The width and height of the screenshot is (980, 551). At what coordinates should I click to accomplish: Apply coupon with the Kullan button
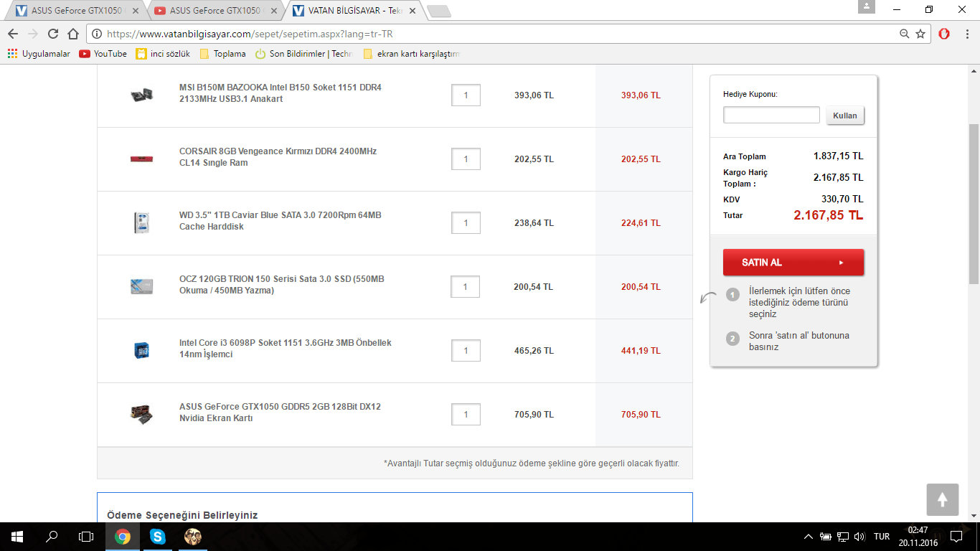coord(845,116)
